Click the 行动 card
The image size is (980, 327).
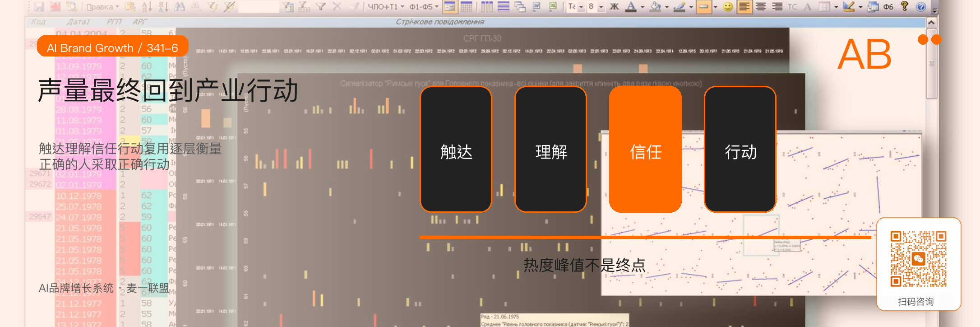[740, 149]
